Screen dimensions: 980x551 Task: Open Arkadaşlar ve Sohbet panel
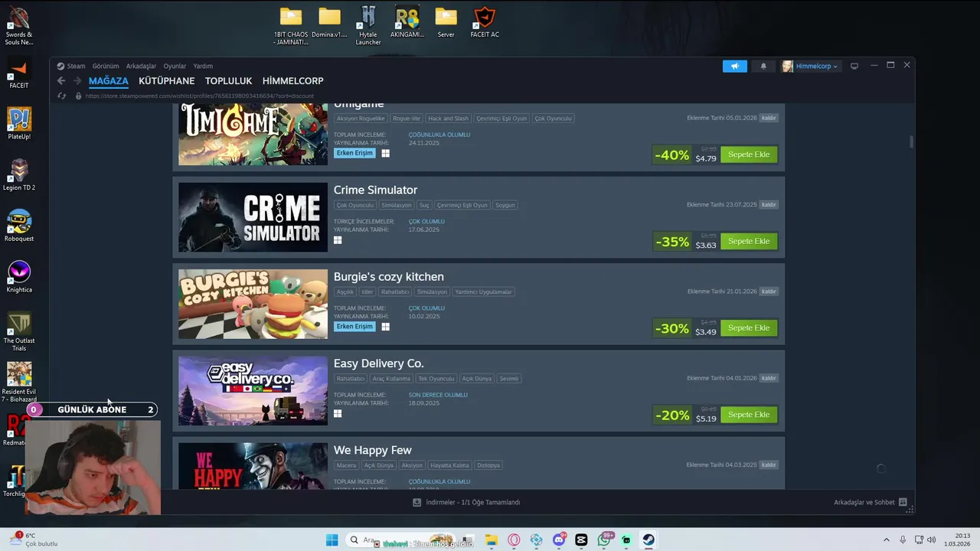coord(871,502)
